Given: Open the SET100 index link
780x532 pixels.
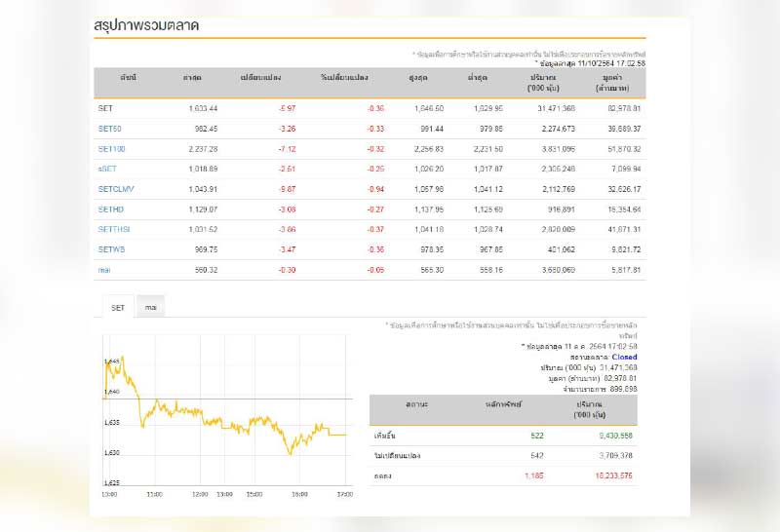Looking at the screenshot, I should tap(111, 148).
